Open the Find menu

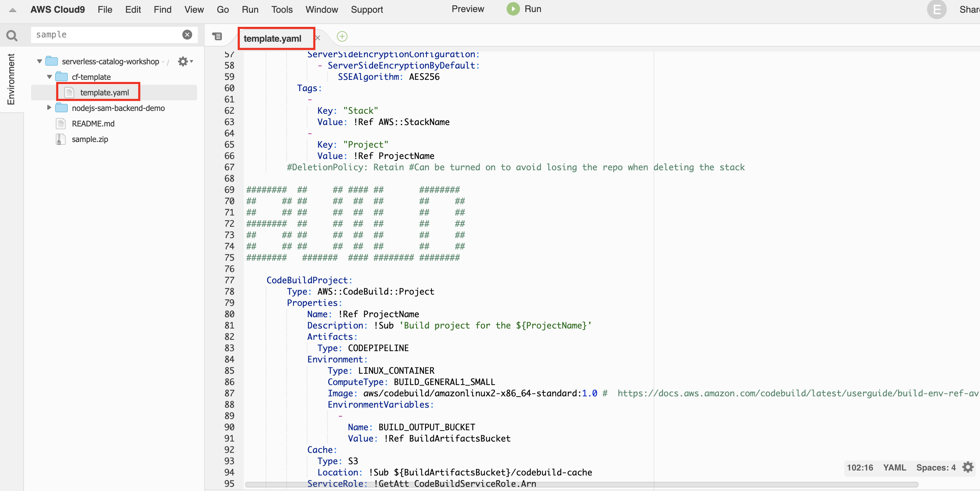coord(163,10)
